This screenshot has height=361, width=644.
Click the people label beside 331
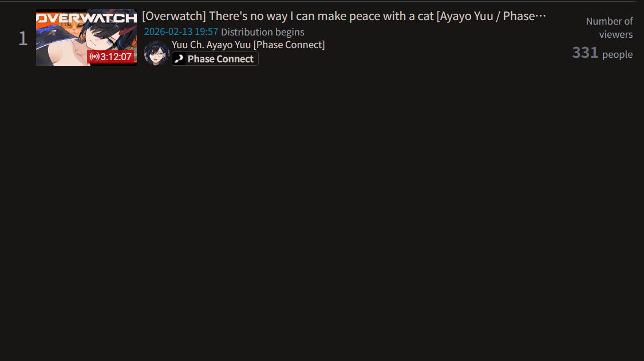coord(617,54)
